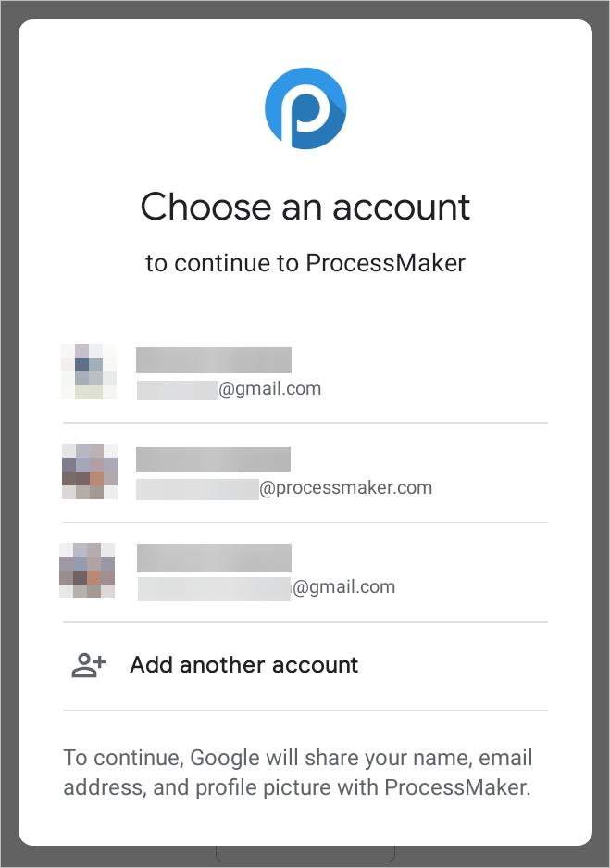Screen dimensions: 610x868
Task: Select the last @gmail.com email address
Action: click(343, 586)
